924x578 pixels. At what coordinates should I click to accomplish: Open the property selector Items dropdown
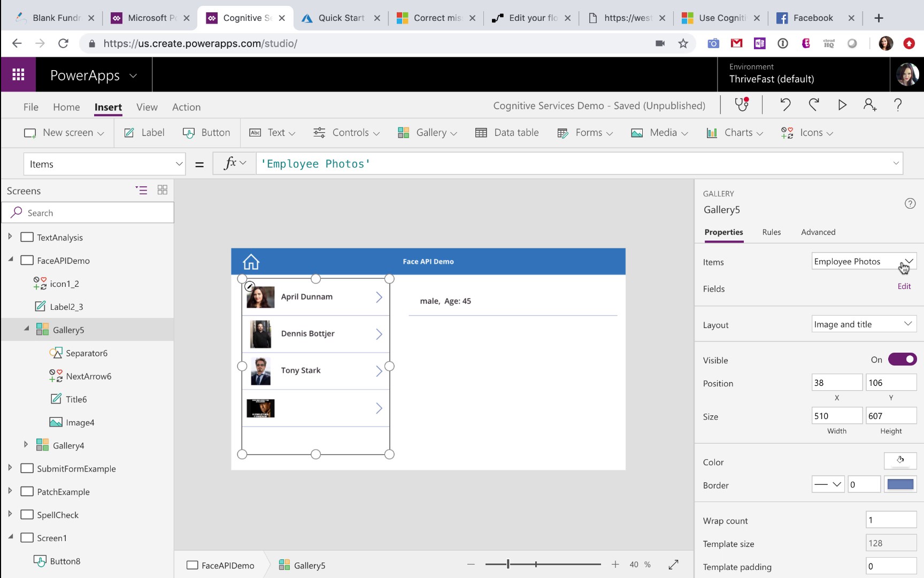104,164
